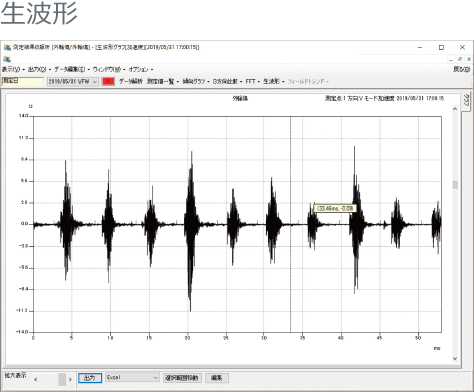
Task: Click the graph scrollbar down arrow
Action: coord(455,359)
